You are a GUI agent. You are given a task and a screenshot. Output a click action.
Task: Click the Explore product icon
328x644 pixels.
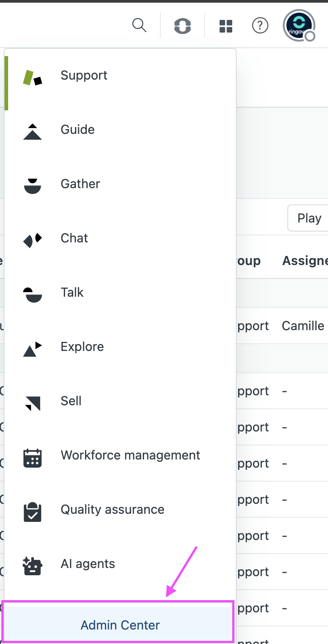point(33,349)
